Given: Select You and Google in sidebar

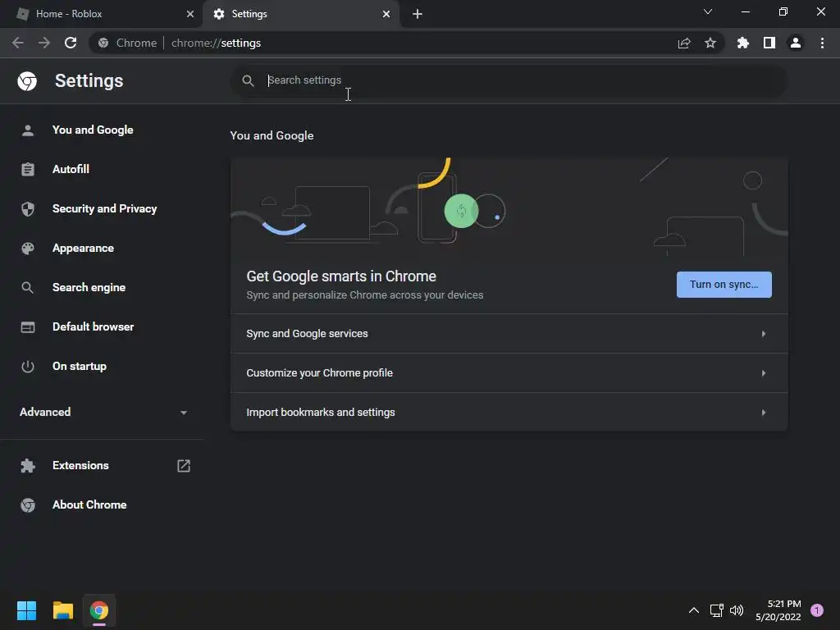Looking at the screenshot, I should pos(93,130).
